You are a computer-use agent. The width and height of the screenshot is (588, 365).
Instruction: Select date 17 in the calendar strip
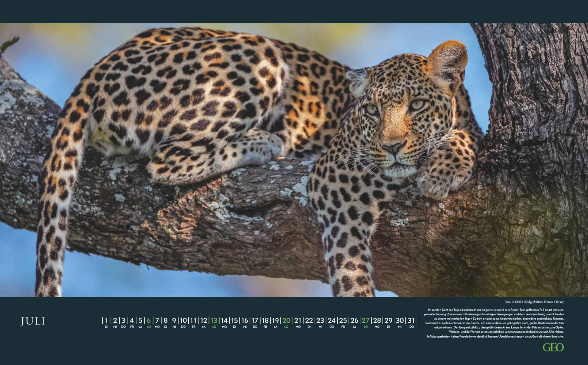point(255,320)
